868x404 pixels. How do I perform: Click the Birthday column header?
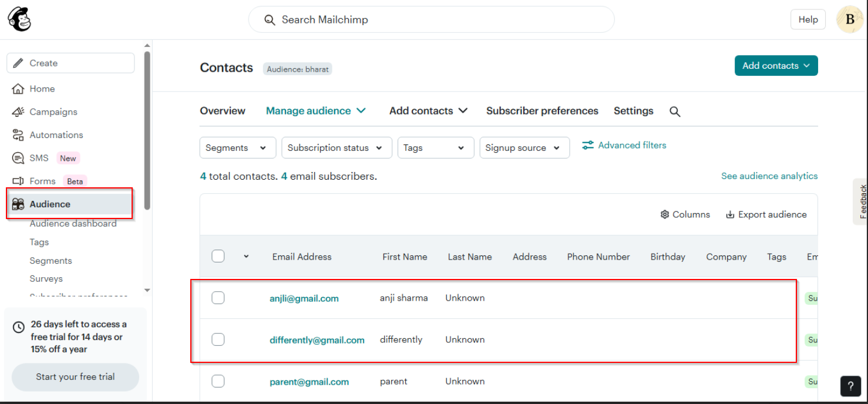(x=668, y=257)
